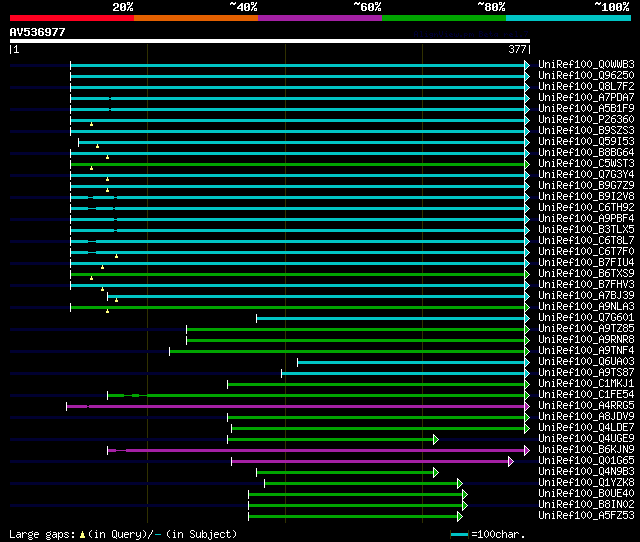This screenshot has width=640, height=542.
Task: Open the UniRef100_Q4UGE9 entry
Action: point(586,439)
